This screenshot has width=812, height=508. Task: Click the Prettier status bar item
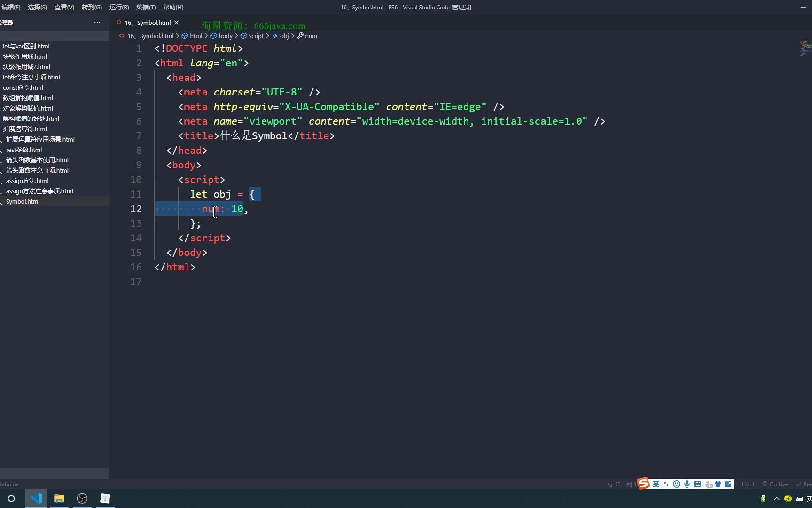[804, 484]
